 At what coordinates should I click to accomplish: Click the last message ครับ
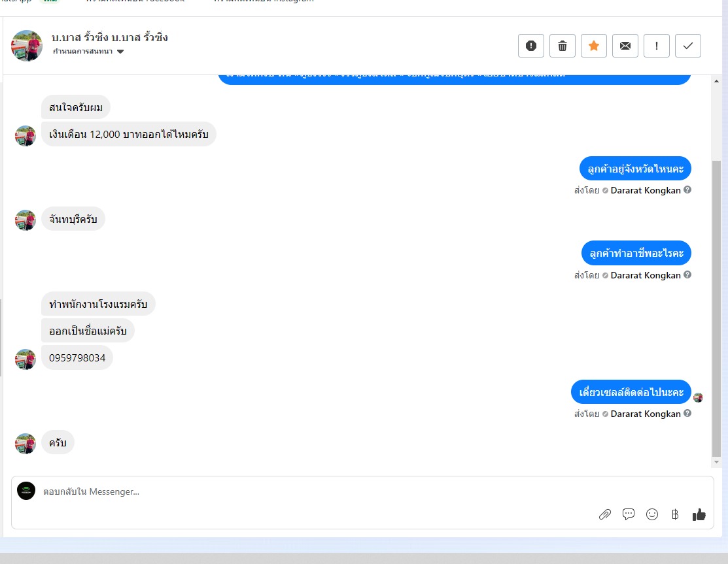pyautogui.click(x=58, y=442)
